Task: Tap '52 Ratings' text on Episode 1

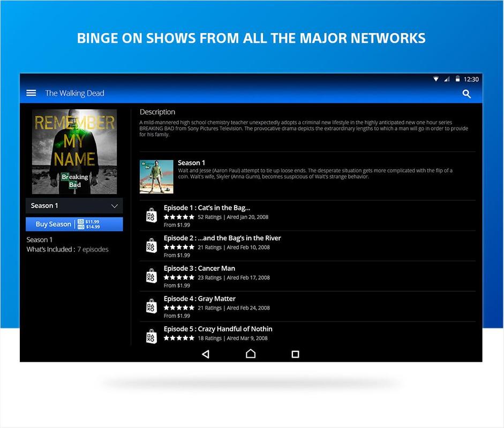Action: [x=209, y=217]
